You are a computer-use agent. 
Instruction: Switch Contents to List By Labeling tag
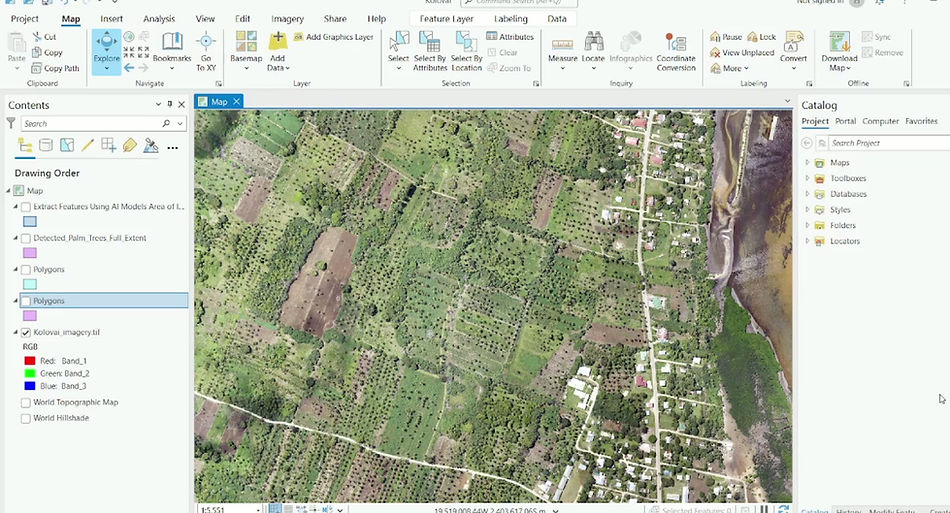point(130,145)
